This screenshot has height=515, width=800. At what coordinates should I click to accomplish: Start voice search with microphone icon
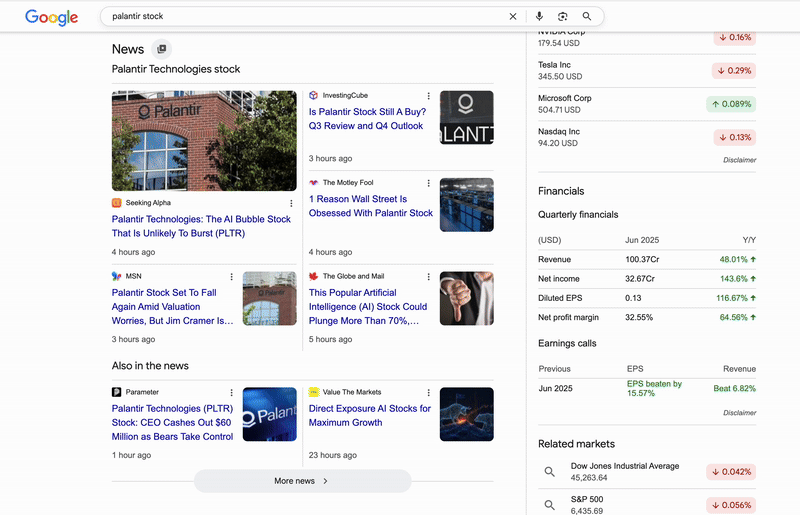(539, 16)
